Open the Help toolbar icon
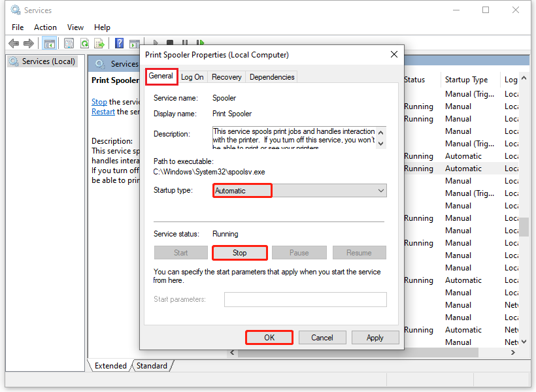 (120, 43)
